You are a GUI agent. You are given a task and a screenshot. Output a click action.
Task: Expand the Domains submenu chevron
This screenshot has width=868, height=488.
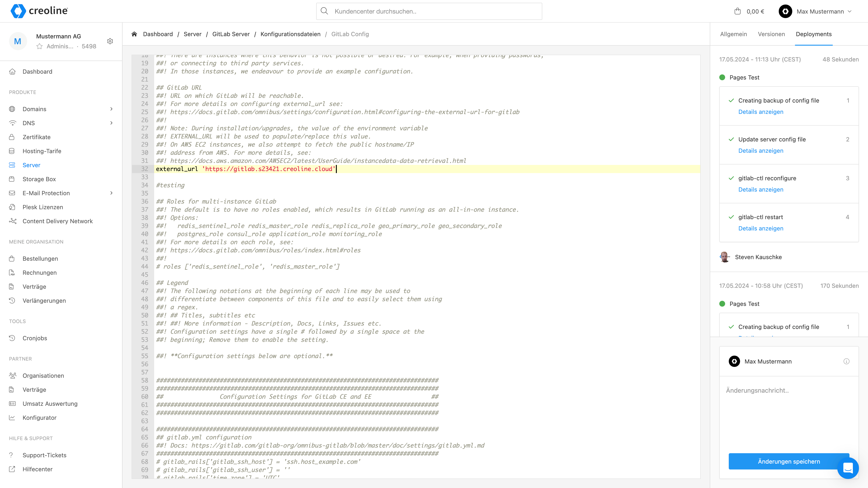111,109
